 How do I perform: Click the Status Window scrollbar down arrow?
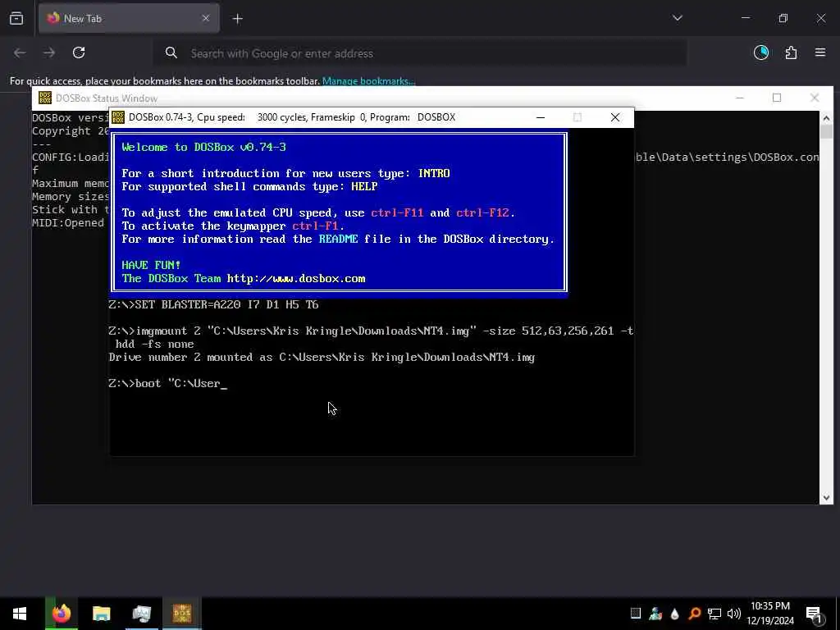click(826, 498)
